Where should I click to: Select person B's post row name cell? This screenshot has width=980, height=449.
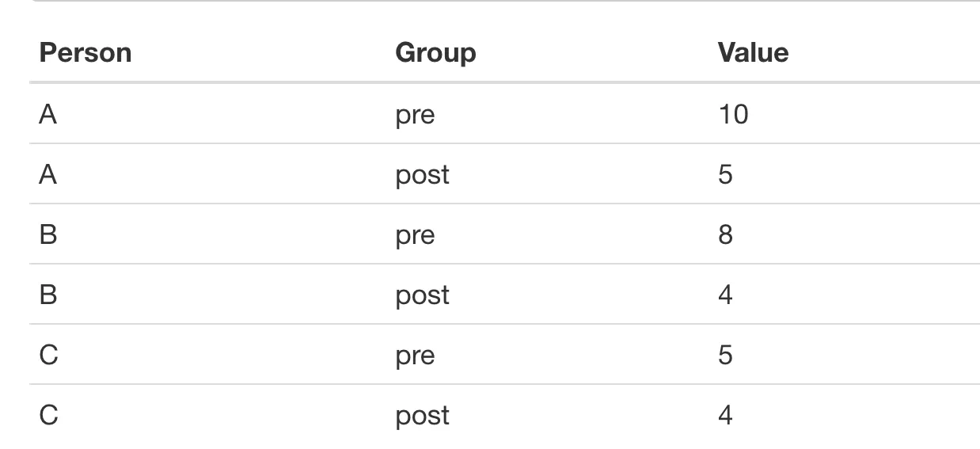point(47,295)
